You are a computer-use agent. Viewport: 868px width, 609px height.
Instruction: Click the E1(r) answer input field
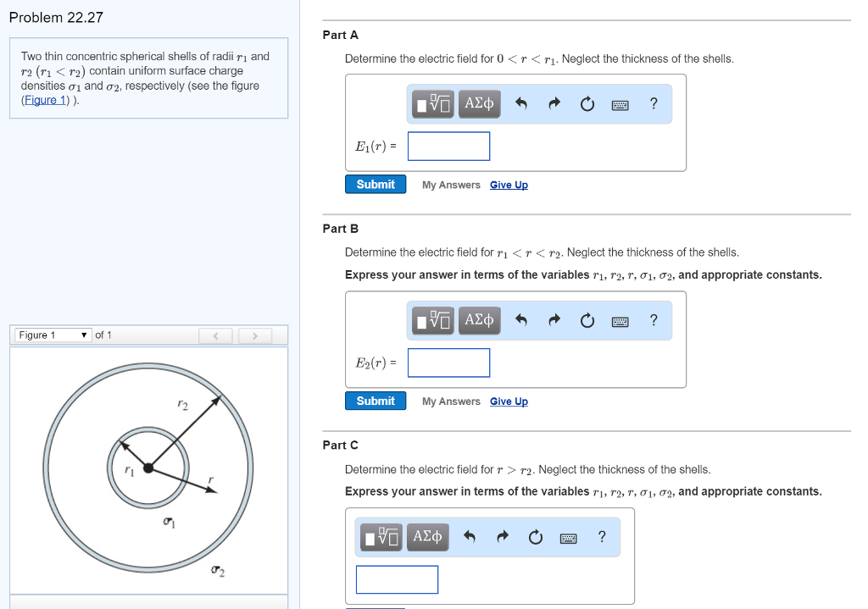point(448,146)
